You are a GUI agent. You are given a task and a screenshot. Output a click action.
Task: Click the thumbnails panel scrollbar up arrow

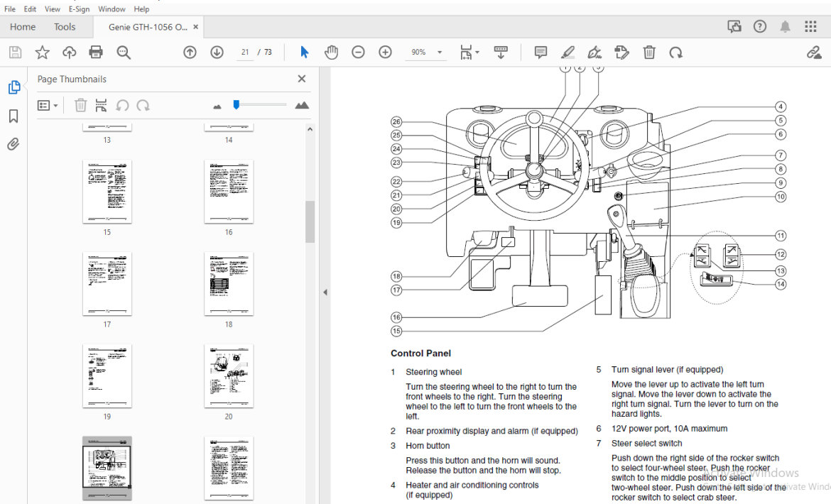click(310, 128)
